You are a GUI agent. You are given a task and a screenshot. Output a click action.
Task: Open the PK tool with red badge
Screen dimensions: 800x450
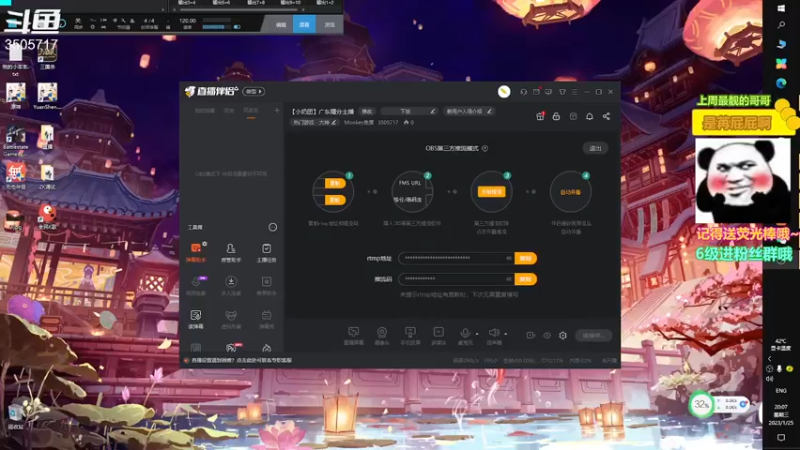pos(232,348)
